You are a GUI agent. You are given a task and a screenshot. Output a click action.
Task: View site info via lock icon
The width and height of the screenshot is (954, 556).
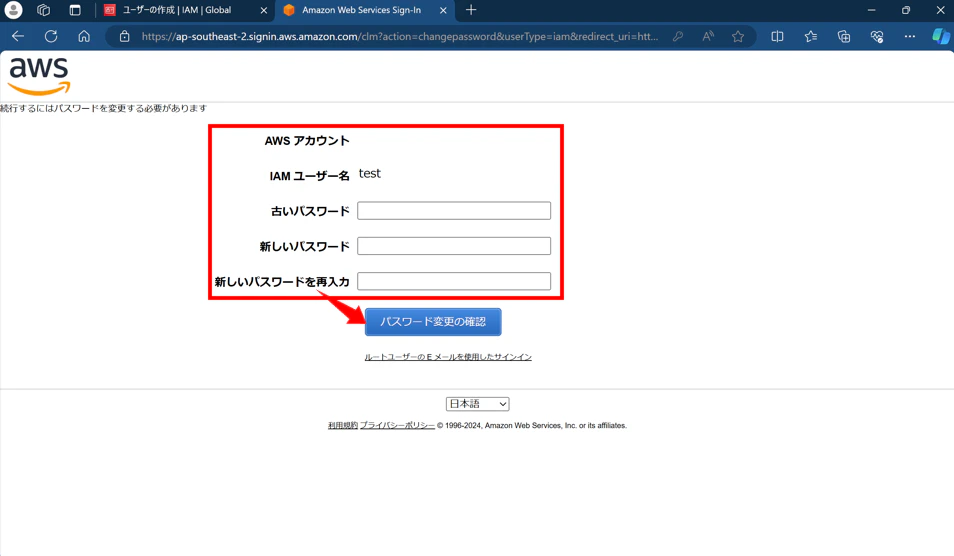(124, 36)
